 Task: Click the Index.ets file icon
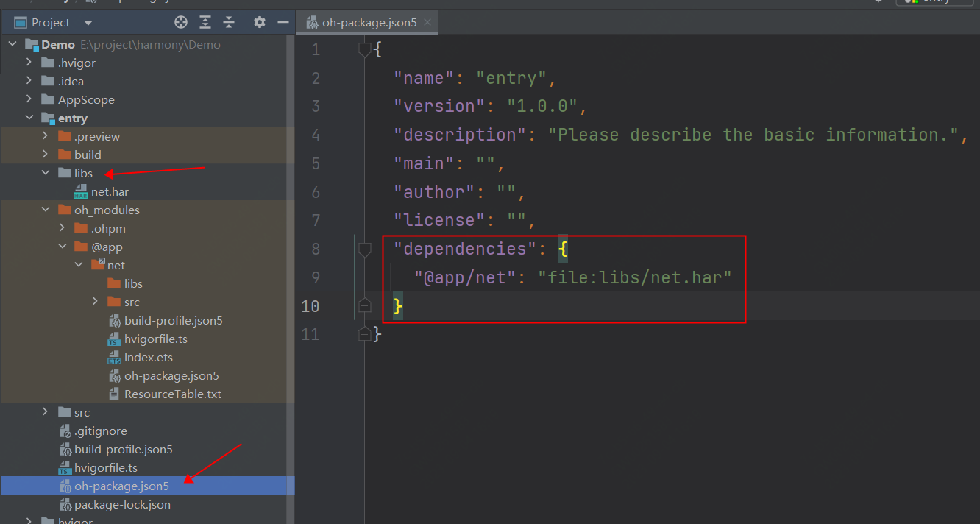coord(114,358)
